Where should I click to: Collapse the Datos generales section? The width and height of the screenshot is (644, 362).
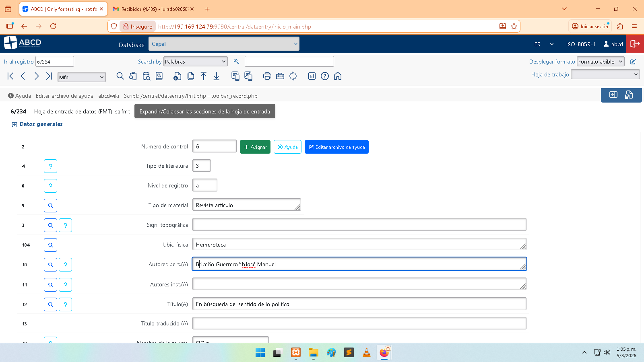point(14,125)
